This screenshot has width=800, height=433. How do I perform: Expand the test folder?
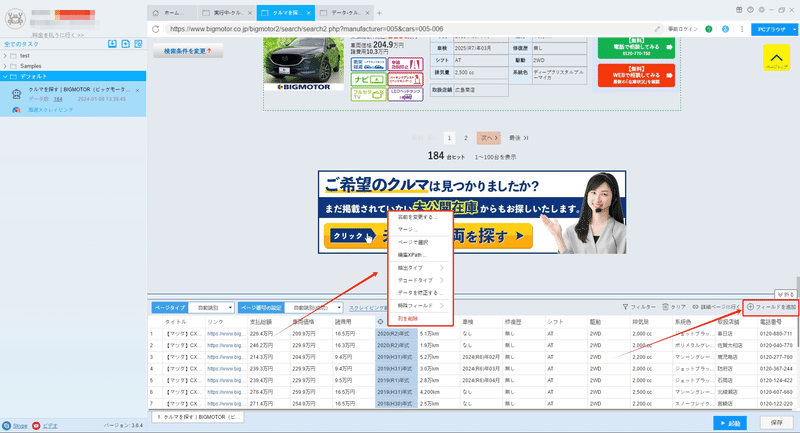pos(5,56)
